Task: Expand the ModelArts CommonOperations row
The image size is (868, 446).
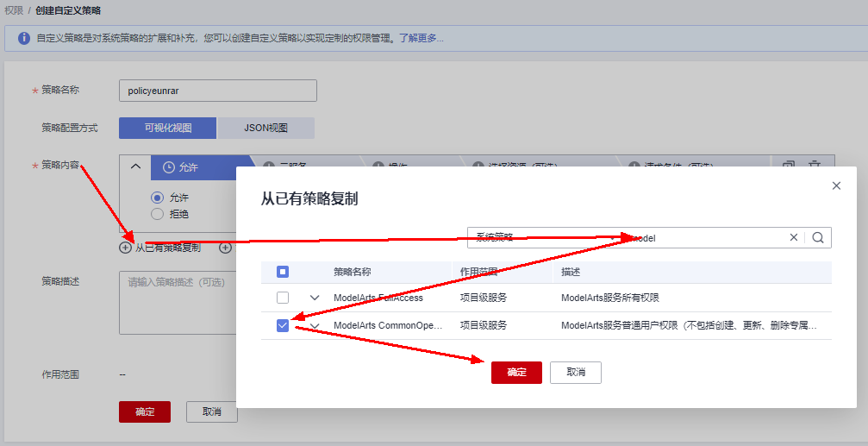Action: coord(315,325)
